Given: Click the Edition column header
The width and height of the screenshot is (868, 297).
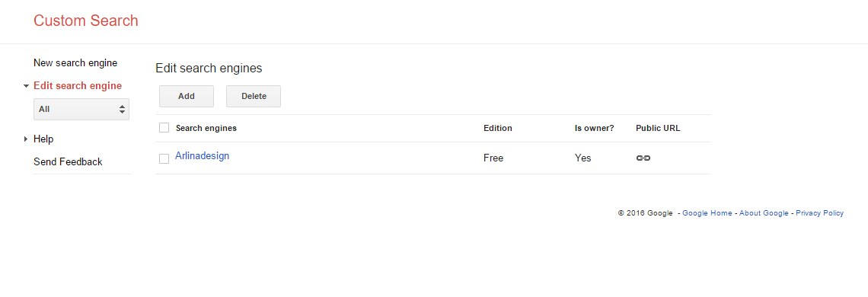Looking at the screenshot, I should coord(498,128).
